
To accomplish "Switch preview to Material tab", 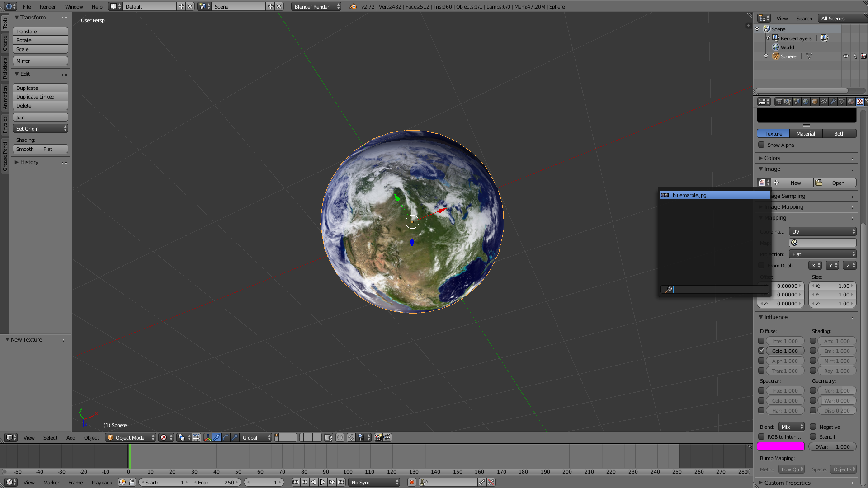I will pyautogui.click(x=806, y=134).
